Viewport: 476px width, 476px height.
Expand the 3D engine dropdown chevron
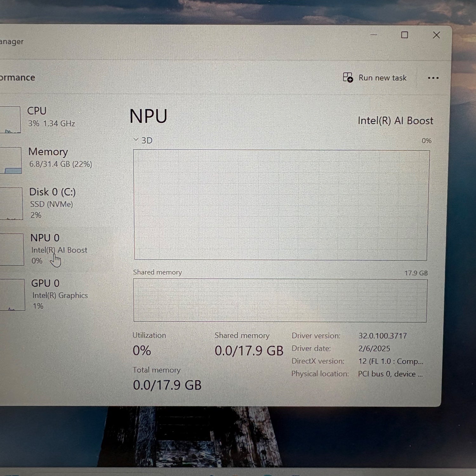136,140
